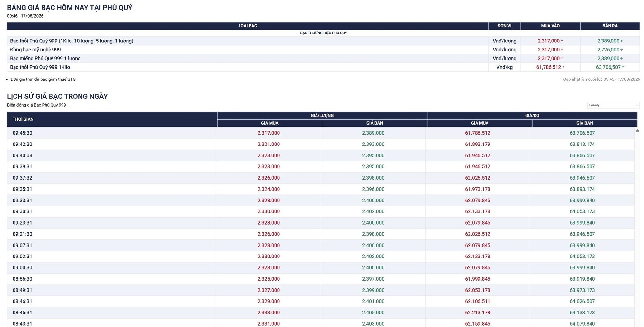This screenshot has height=327, width=644.
Task: Click the 09:45:30 history row time
Action: coord(23,133)
